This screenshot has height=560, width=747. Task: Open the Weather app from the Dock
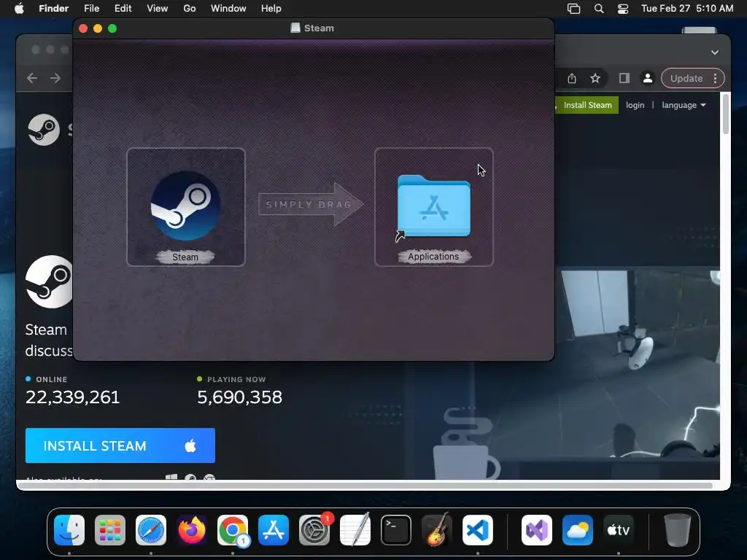(x=578, y=529)
